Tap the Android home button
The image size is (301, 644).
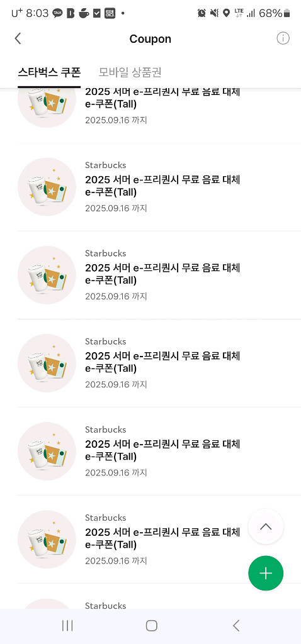151,626
